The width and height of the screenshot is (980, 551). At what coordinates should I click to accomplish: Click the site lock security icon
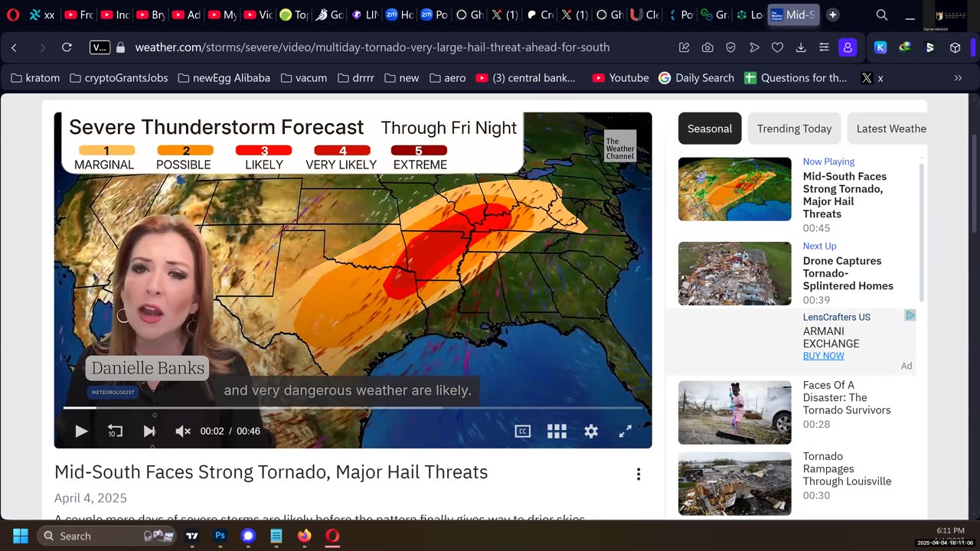click(x=120, y=47)
